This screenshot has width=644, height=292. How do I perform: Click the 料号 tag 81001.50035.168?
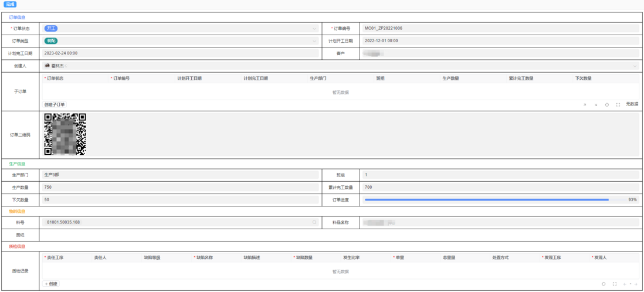63,222
